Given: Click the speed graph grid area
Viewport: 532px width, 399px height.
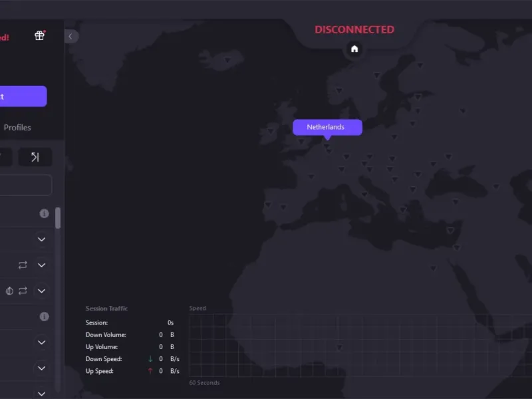Looking at the screenshot, I should pos(360,345).
